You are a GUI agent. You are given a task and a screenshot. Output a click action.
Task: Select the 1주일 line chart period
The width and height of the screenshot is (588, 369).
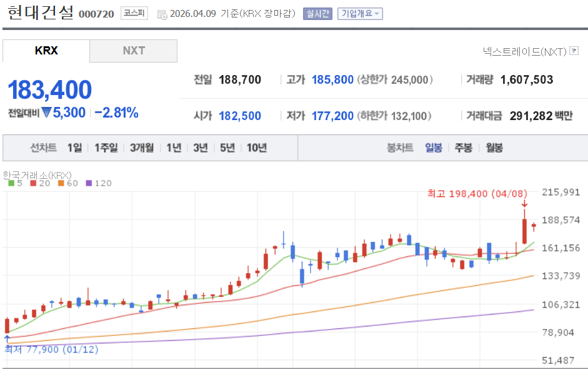pyautogui.click(x=106, y=148)
